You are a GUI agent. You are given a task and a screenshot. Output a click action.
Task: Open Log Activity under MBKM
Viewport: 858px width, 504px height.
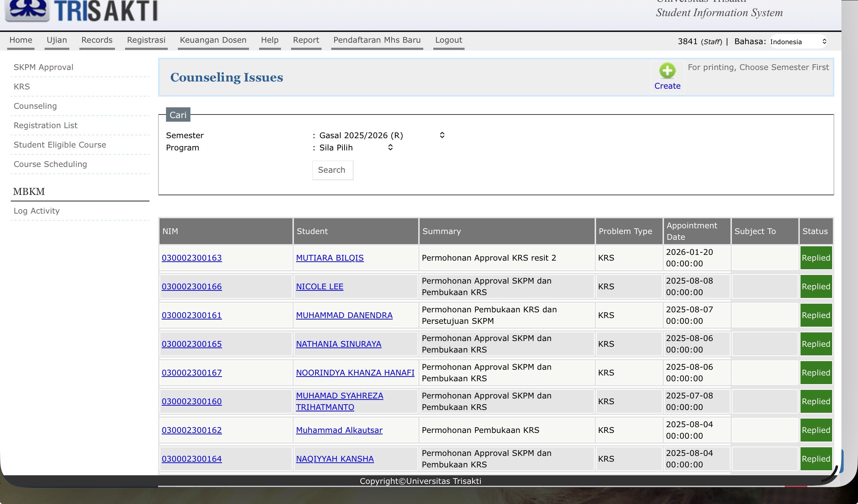pos(37,211)
